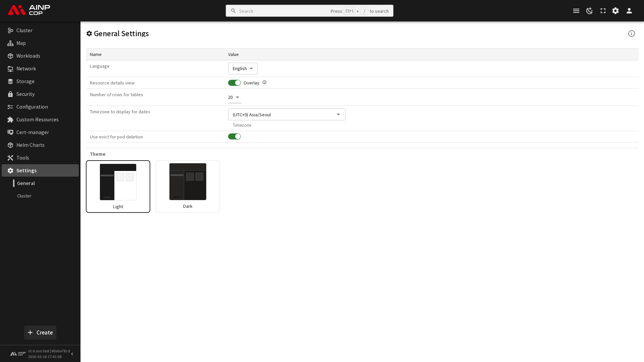644x362 pixels.
Task: Enter fullscreen with the expand icon
Action: click(x=603, y=11)
